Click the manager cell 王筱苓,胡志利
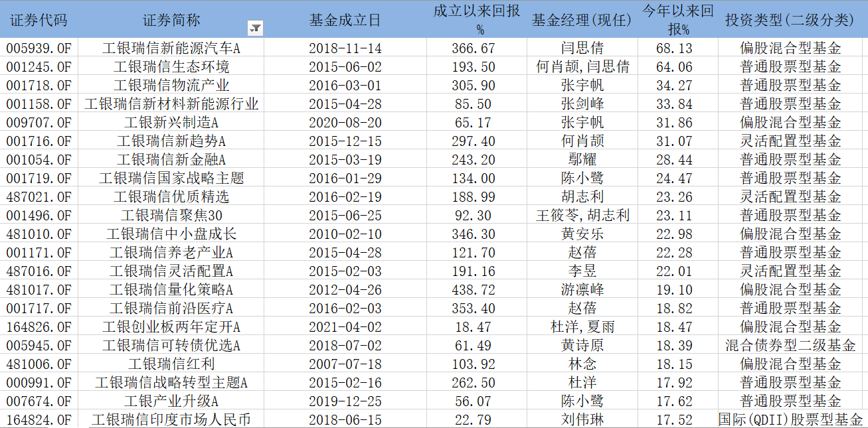This screenshot has height=428, width=868. coord(582,216)
